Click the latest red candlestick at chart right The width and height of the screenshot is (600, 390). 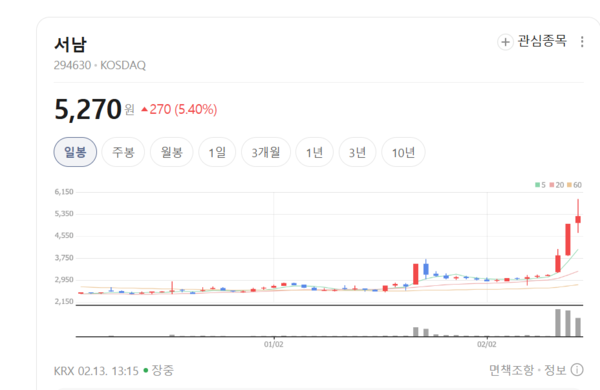coord(578,219)
